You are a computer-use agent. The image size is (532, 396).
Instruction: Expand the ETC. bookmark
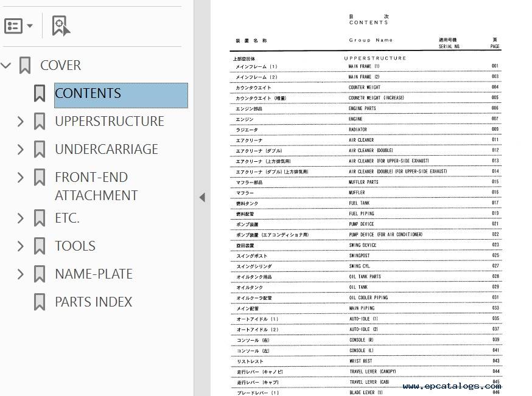click(21, 218)
